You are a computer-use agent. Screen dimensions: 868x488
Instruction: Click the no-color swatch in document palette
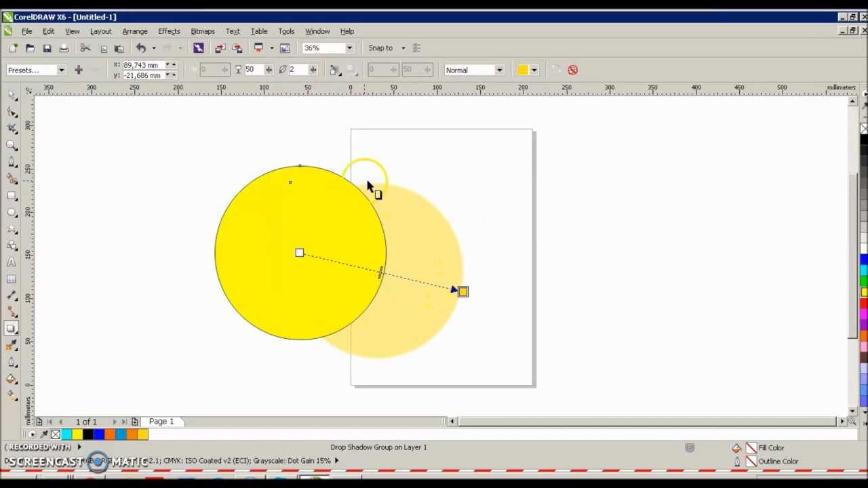pyautogui.click(x=56, y=434)
